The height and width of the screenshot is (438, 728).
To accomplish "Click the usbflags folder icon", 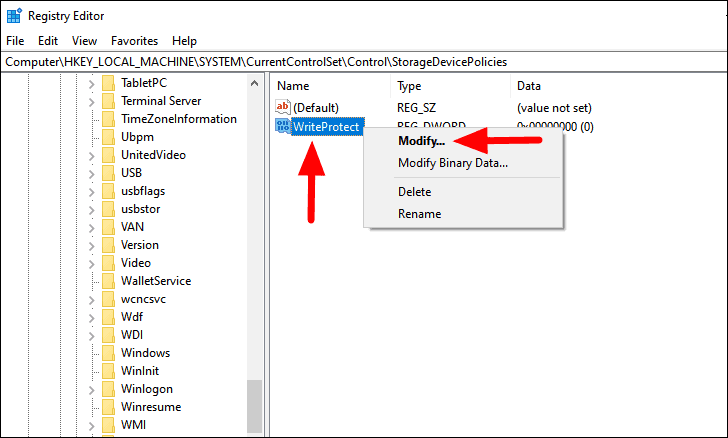I will coord(108,191).
